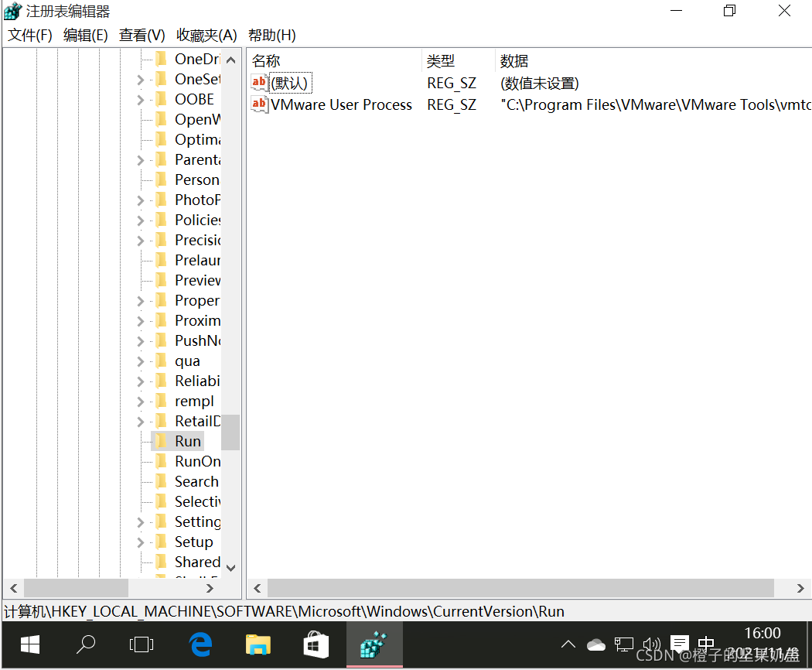Viewport: 812px width, 670px height.
Task: Open Task View on taskbar
Action: 142,644
